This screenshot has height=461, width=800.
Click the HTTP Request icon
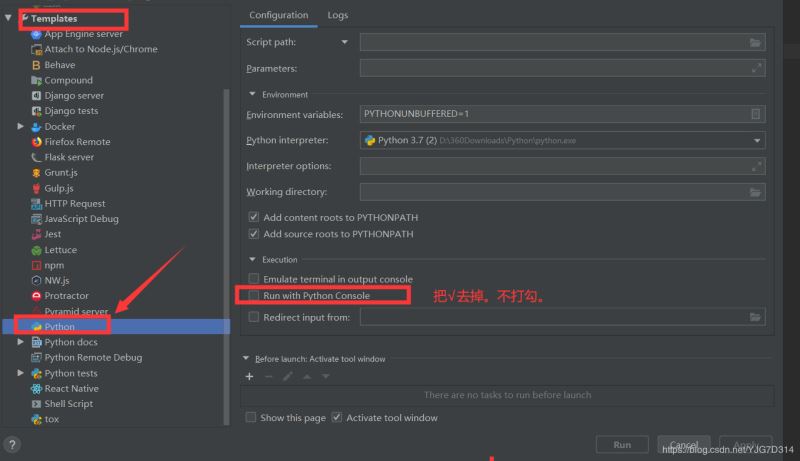[x=36, y=204]
